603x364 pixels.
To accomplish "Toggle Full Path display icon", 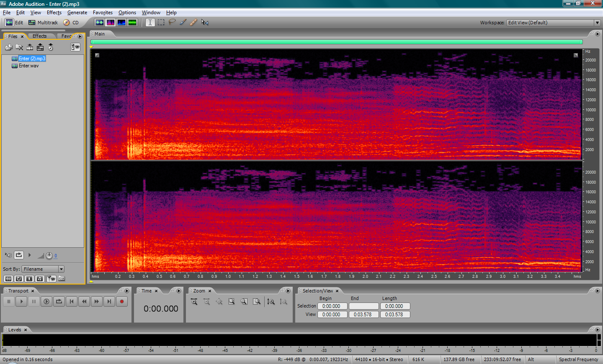I will 62,279.
